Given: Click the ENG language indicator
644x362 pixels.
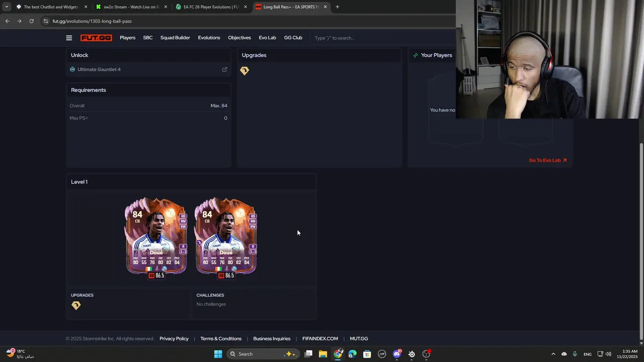Looking at the screenshot, I should (x=587, y=354).
